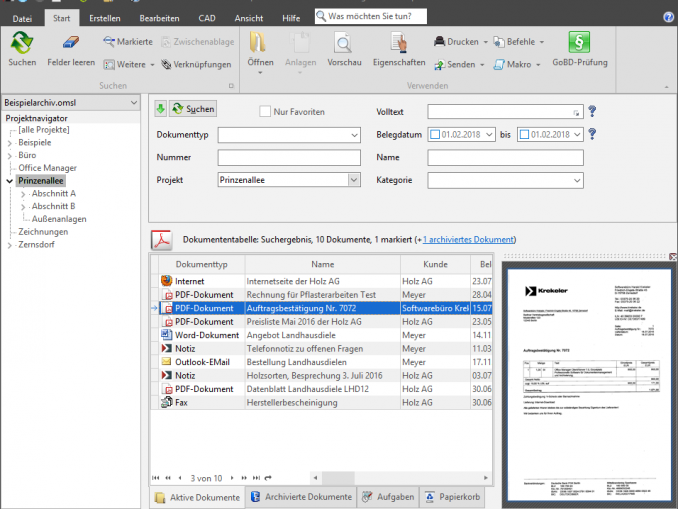This screenshot has width=678, height=509.
Task: Expand the Beispiele tree node
Action: click(10, 143)
